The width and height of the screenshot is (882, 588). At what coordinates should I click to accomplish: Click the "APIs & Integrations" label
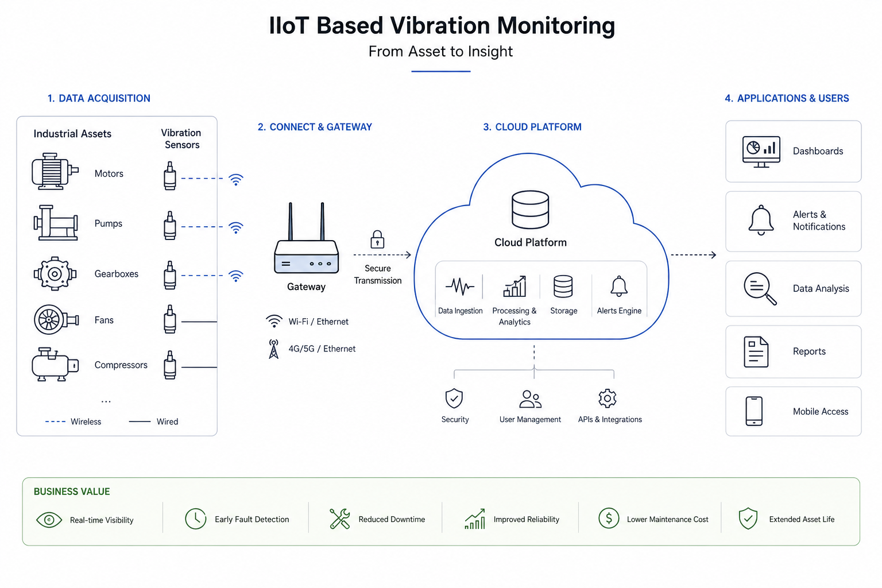[610, 419]
